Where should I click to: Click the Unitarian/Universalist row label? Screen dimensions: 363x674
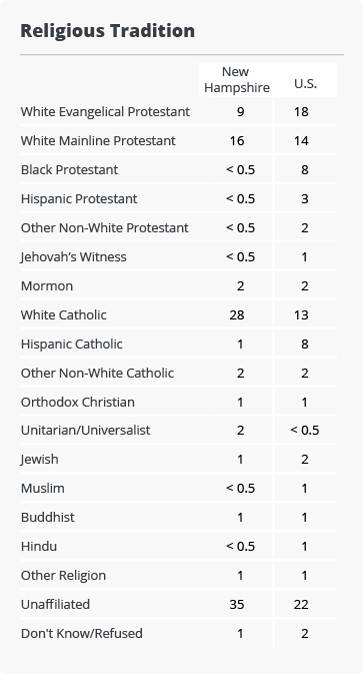(x=86, y=430)
